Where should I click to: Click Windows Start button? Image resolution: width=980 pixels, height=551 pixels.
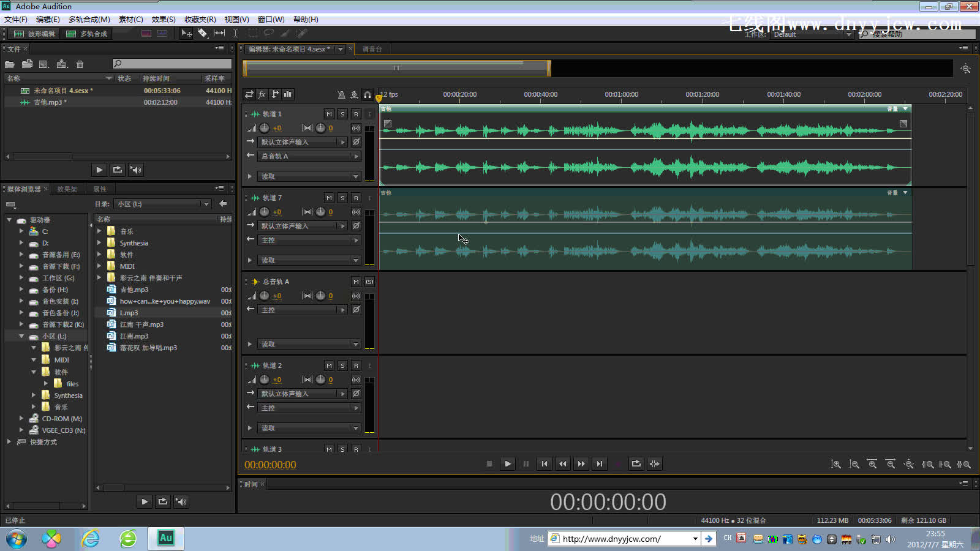point(17,539)
